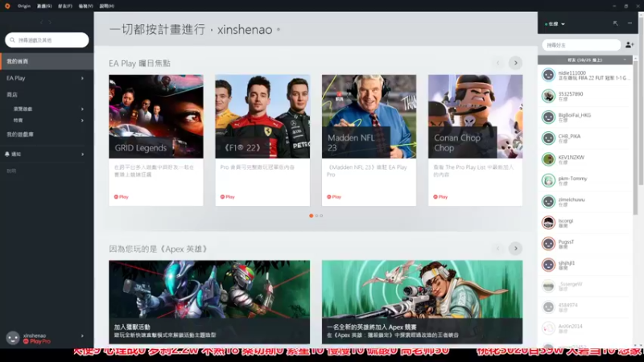Viewport: 644px width, 362px height.
Task: Expand the xinshenao account menu chevron
Action: click(82, 335)
